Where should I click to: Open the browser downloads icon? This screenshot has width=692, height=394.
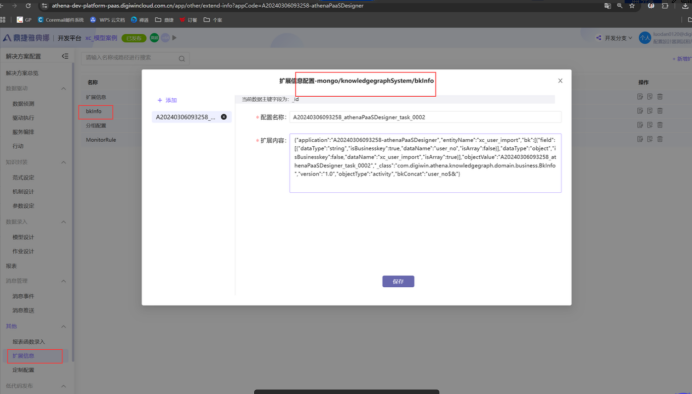click(x=685, y=6)
